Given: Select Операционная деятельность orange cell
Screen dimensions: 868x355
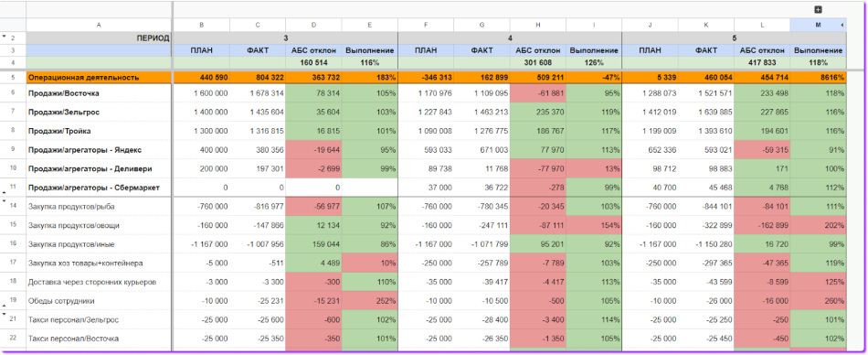Looking at the screenshot, I should pos(99,78).
